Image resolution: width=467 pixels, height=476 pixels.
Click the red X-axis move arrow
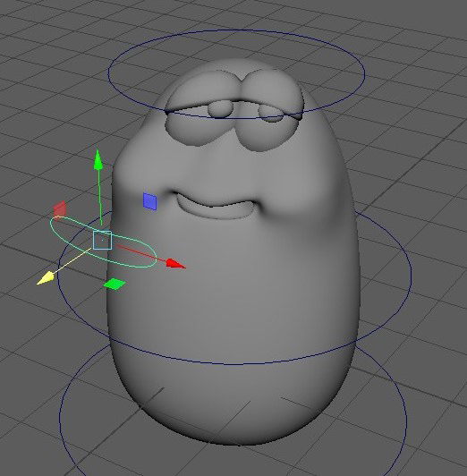click(x=175, y=263)
